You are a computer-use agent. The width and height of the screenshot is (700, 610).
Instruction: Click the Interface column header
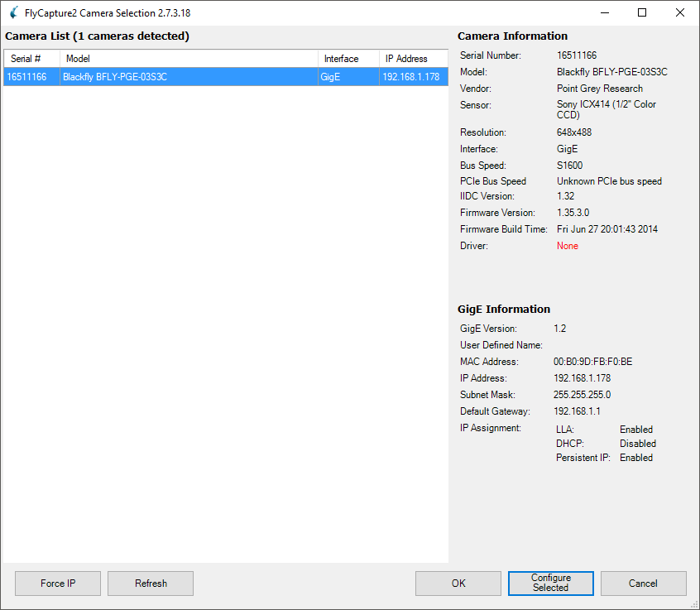point(348,59)
